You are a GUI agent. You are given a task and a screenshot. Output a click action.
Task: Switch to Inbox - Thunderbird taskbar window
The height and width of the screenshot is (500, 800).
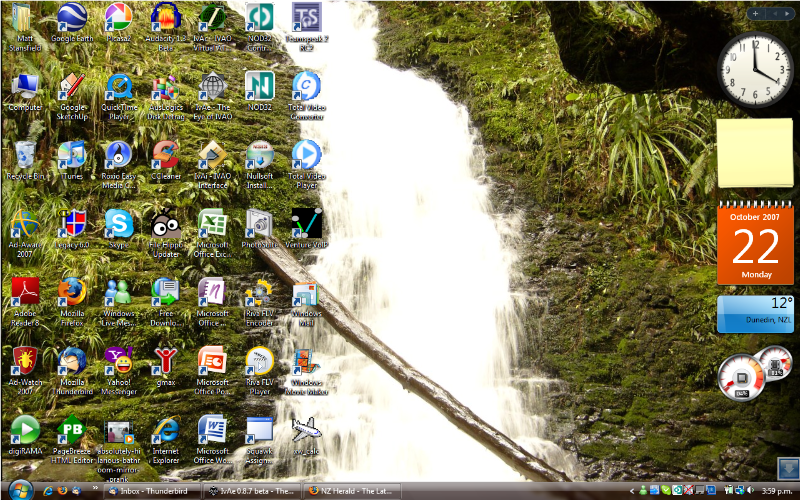click(150, 491)
